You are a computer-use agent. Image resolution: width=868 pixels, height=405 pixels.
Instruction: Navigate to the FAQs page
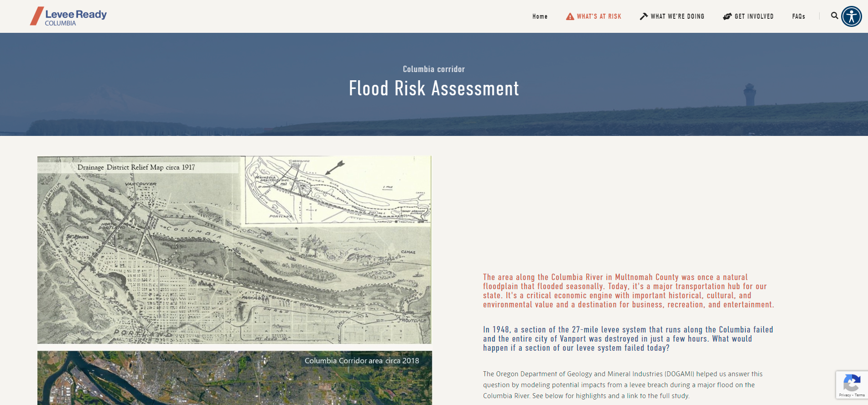pos(798,16)
